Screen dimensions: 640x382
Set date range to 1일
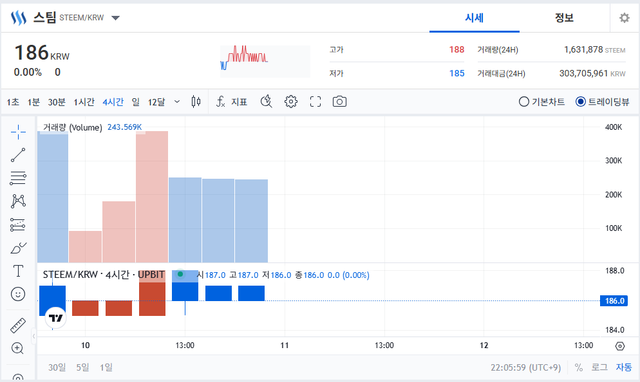pos(106,367)
